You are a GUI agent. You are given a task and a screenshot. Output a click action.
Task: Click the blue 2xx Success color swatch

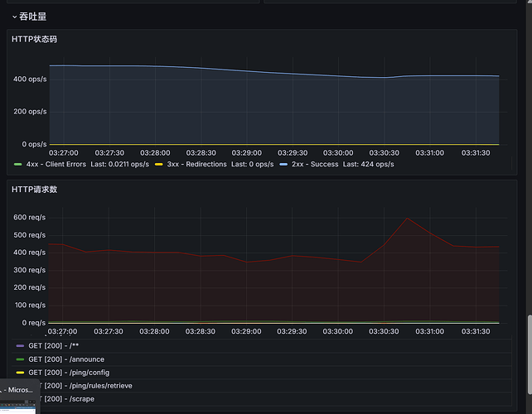pyautogui.click(x=283, y=164)
